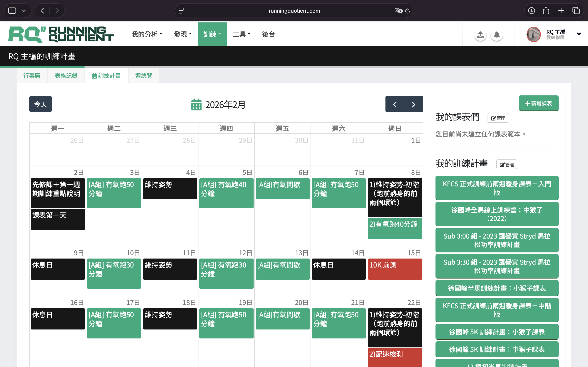This screenshot has height=367, width=588.
Task: Expand 我的分析 dropdown menu
Action: click(147, 34)
